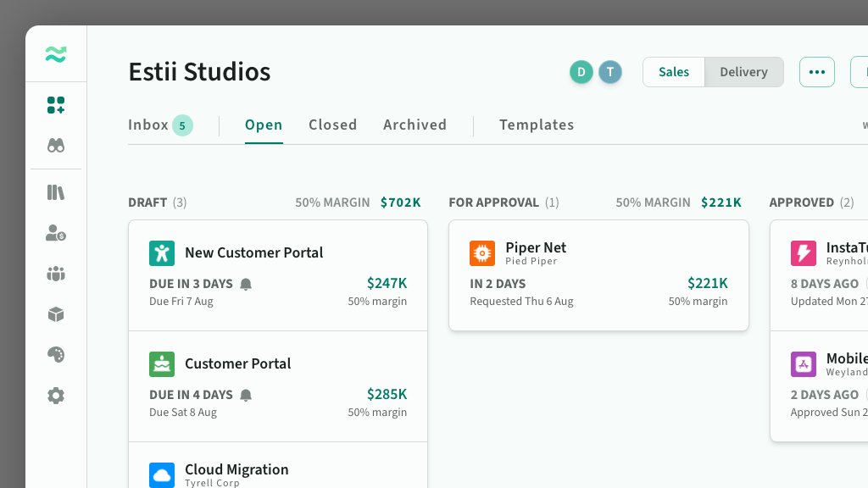Select the Open tab
Screen dimensions: 868x488
(264, 125)
